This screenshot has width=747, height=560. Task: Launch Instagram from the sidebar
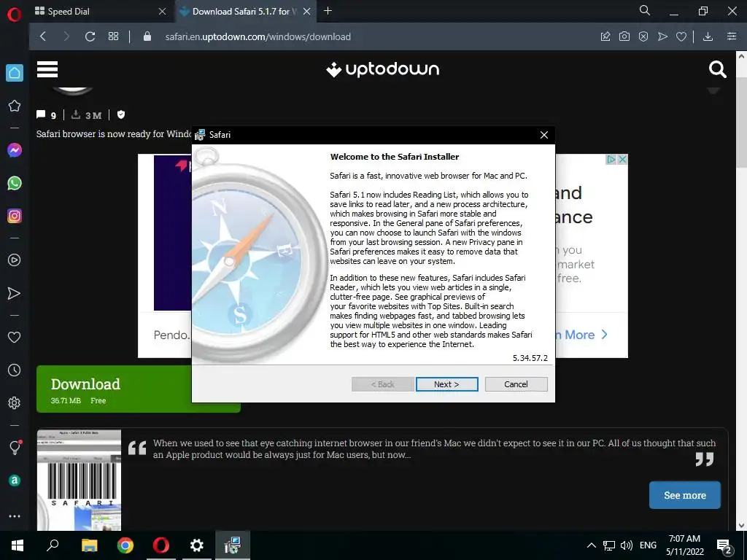point(15,216)
